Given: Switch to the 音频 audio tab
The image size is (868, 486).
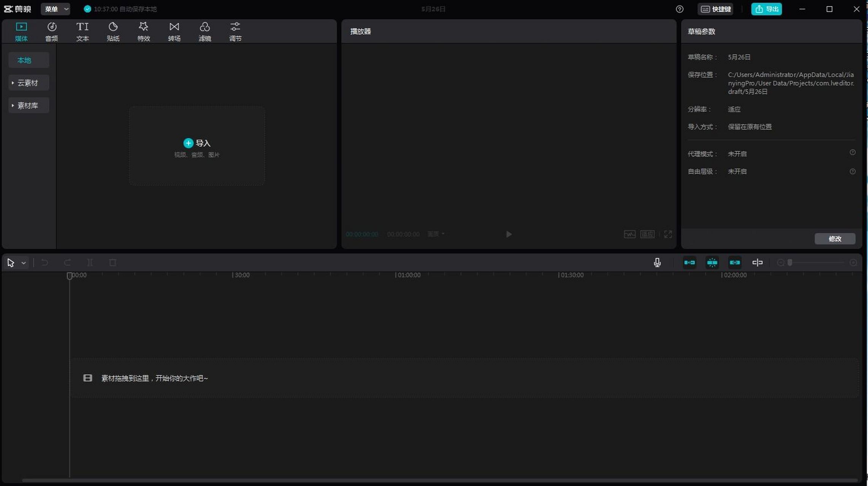Looking at the screenshot, I should tap(52, 32).
